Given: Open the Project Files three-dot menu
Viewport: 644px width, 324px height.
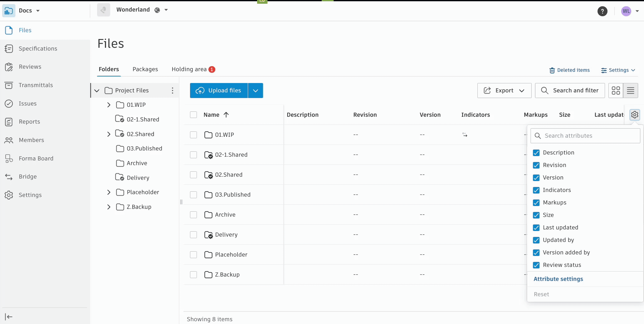Looking at the screenshot, I should pos(172,91).
